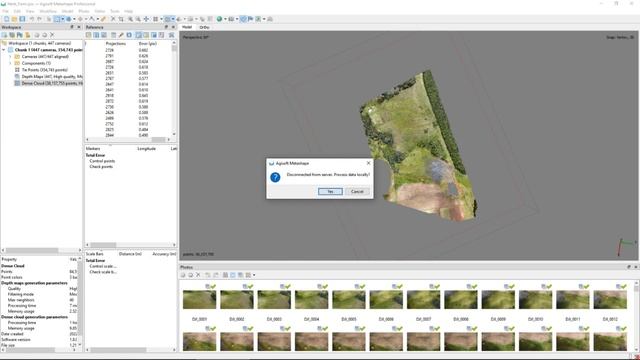Screen dimensions: 640x360
Task: Close the Agisoft Metashape dialog
Action: coord(369,163)
